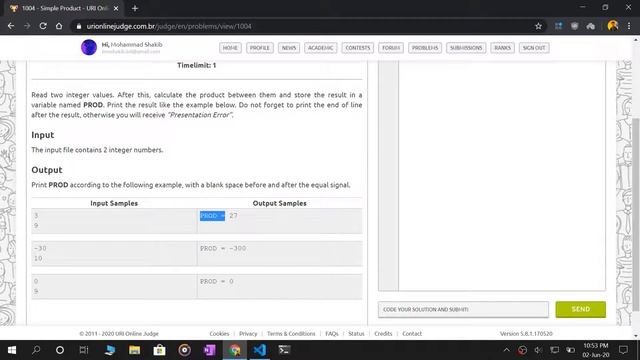
Task: Show hidden system tray icons
Action: (x=506, y=350)
